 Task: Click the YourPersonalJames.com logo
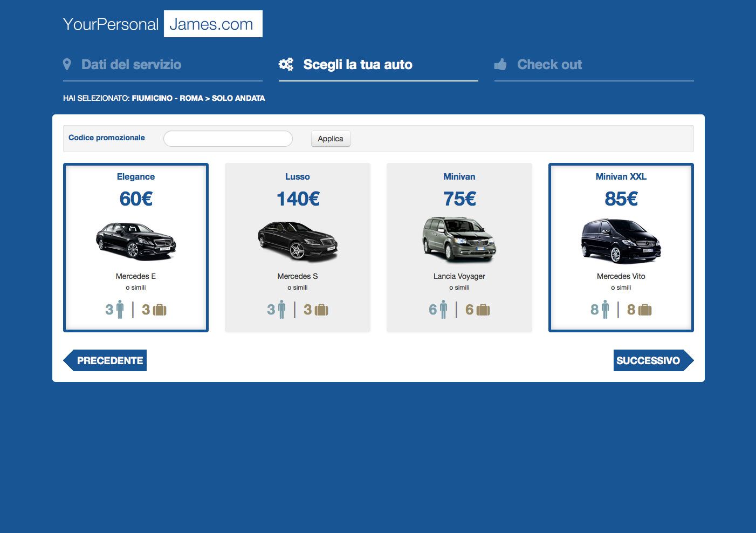click(162, 24)
